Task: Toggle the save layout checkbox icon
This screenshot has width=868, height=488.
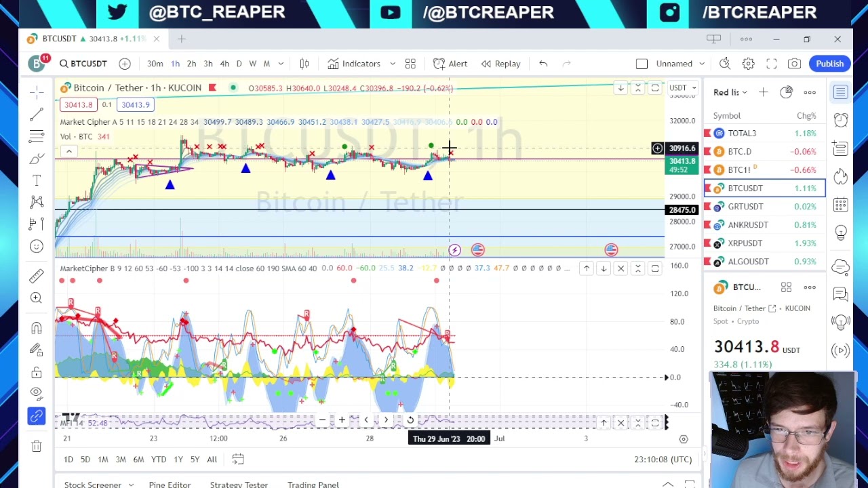Action: [x=642, y=64]
